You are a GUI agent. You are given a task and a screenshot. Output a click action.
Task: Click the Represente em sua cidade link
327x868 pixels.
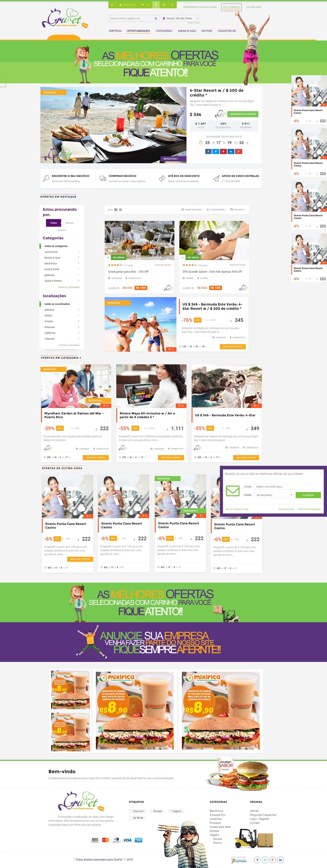point(200,7)
